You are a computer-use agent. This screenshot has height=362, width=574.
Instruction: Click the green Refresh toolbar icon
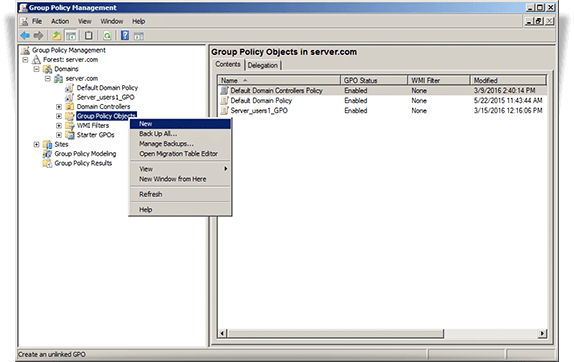107,36
